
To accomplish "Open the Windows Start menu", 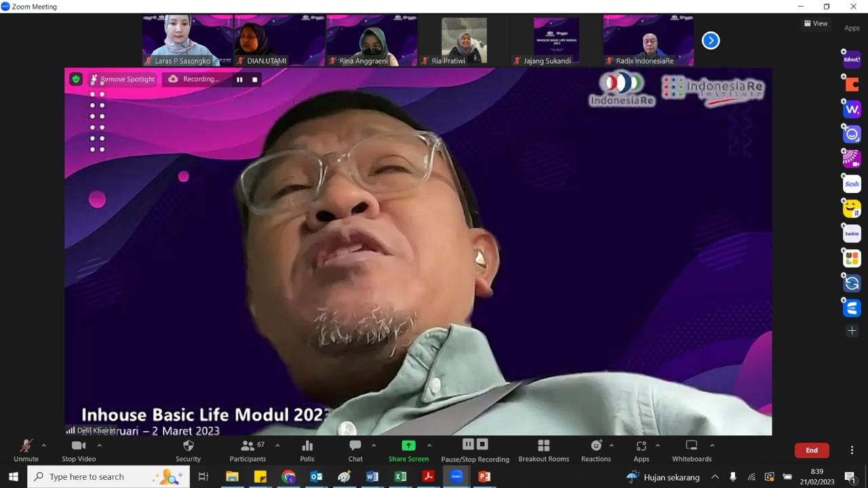I will [x=14, y=476].
